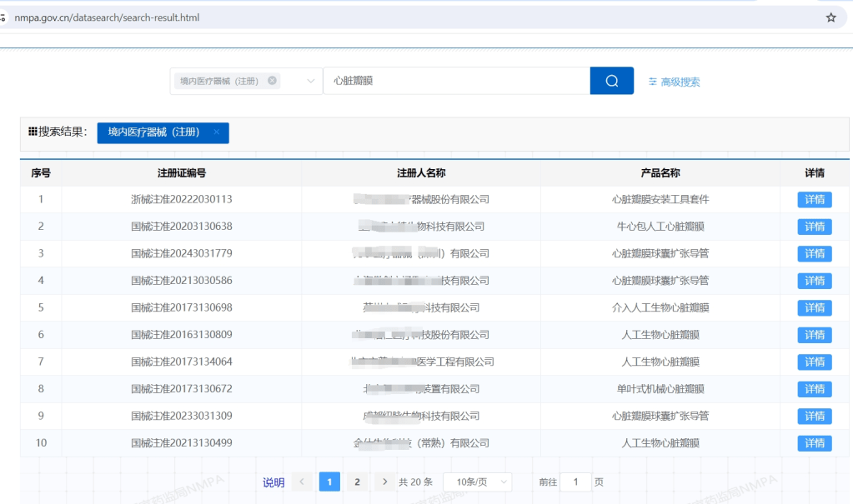
Task: Switch to results page 2
Action: 357,482
